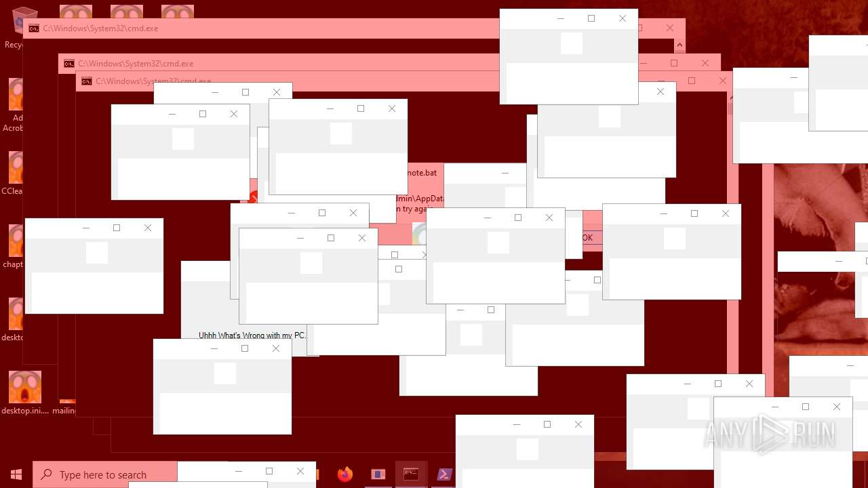
Task: Launch Firefox from the taskbar
Action: 345,474
